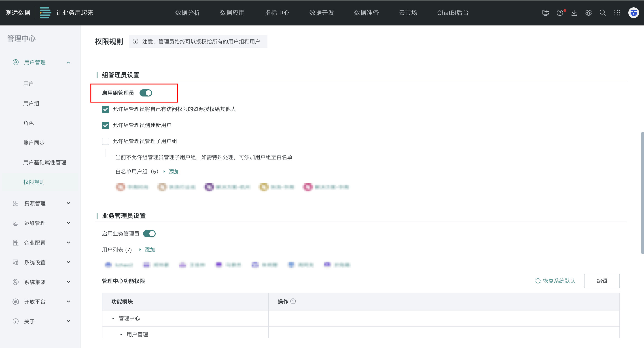Click the search magnifier icon
The height and width of the screenshot is (348, 644).
point(603,13)
